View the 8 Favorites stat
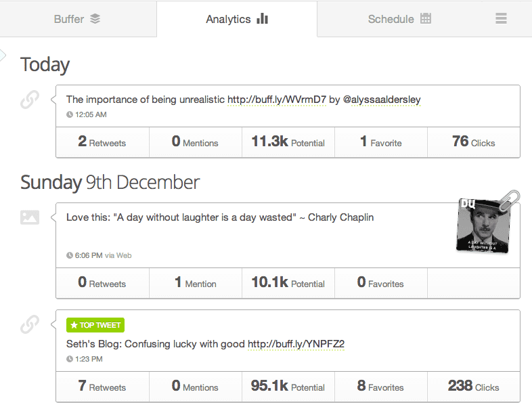Image resolution: width=532 pixels, height=409 pixels. click(x=380, y=386)
